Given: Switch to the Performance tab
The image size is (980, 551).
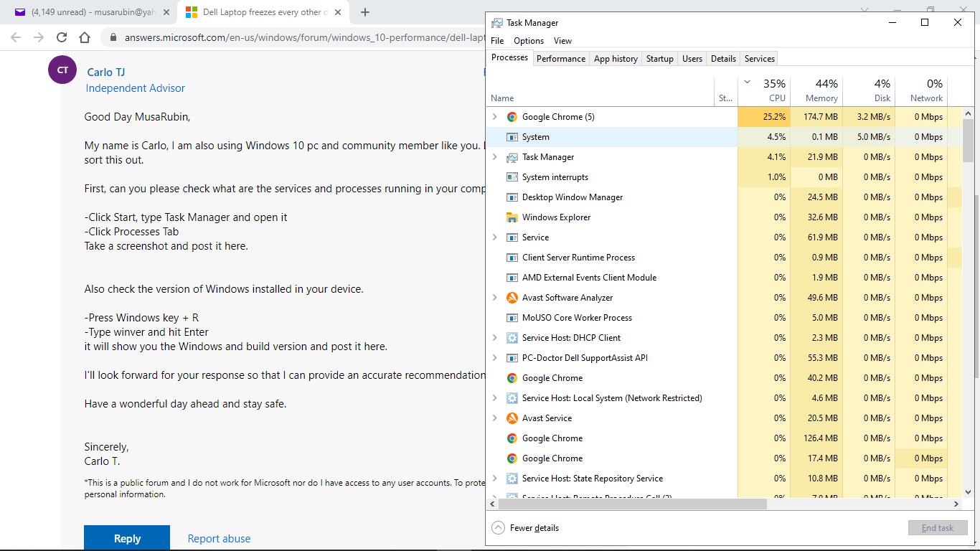Looking at the screenshot, I should click(x=561, y=59).
